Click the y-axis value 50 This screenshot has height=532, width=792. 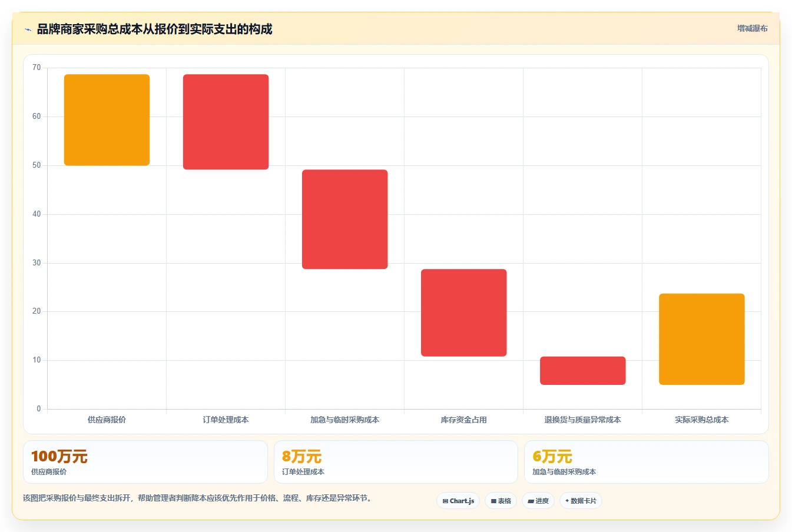coord(37,165)
